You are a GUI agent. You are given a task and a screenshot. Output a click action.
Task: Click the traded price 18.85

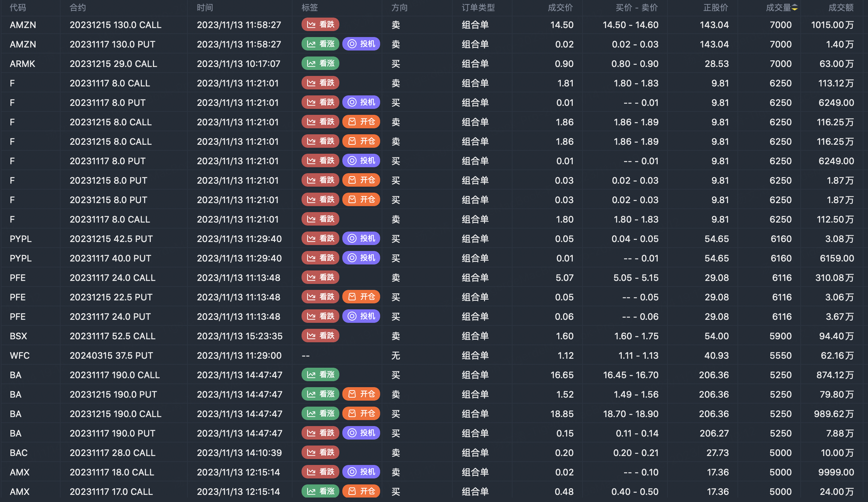click(562, 414)
